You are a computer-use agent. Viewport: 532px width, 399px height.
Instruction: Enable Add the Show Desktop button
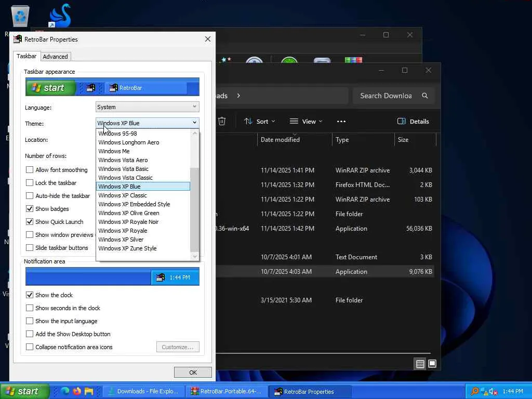pos(30,334)
